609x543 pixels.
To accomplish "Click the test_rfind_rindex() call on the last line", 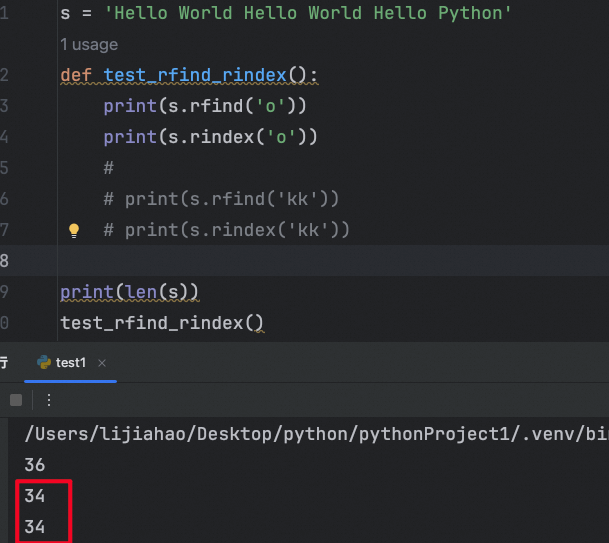I will [x=162, y=323].
